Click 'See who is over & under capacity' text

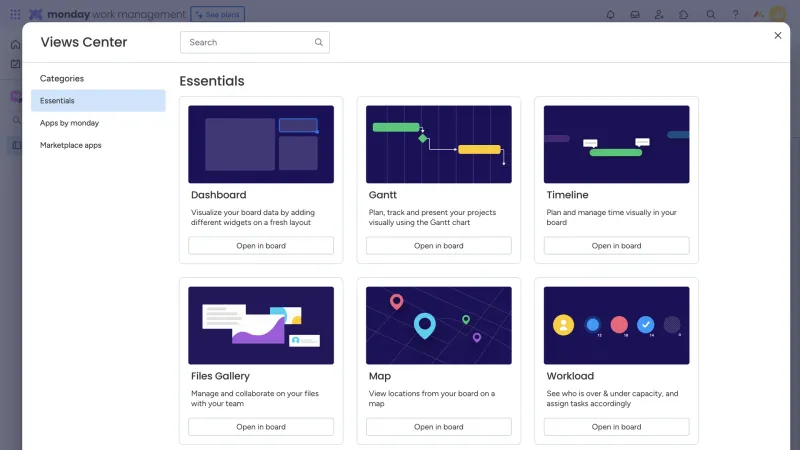pyautogui.click(x=612, y=398)
